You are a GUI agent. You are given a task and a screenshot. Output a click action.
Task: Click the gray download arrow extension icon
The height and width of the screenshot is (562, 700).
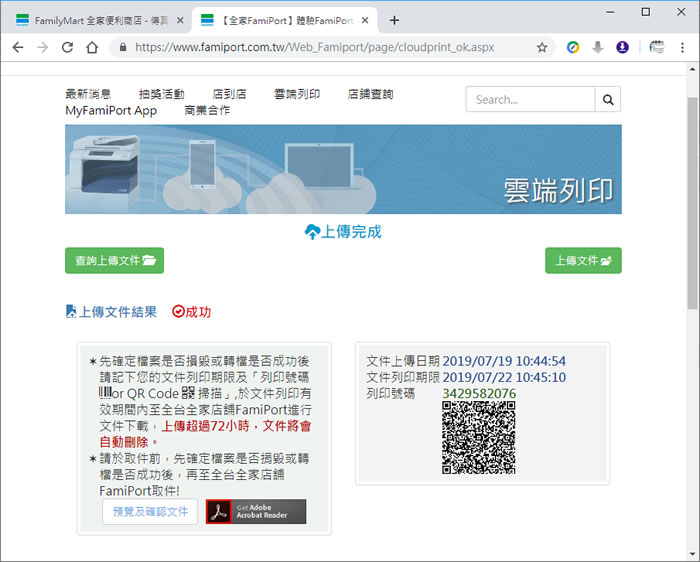coord(598,47)
